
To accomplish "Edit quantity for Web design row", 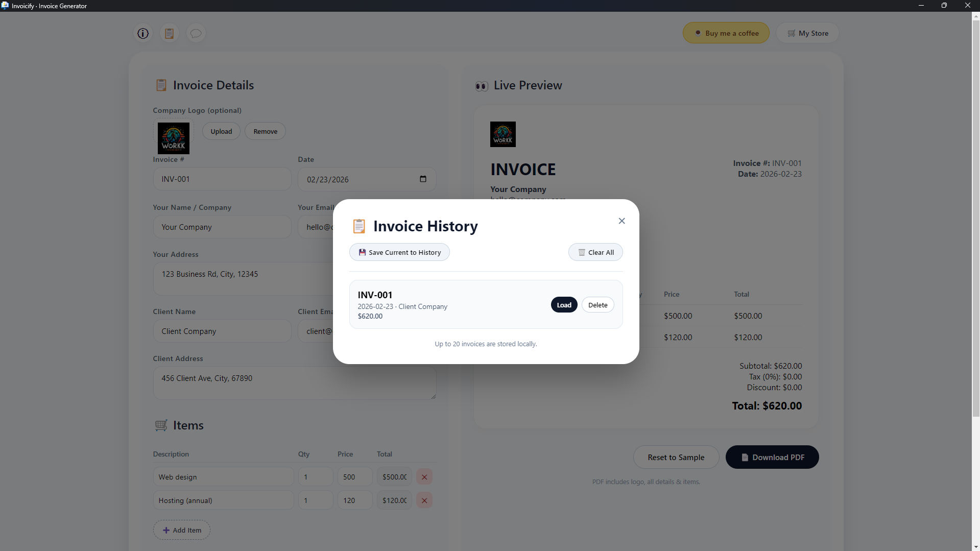I will [316, 477].
